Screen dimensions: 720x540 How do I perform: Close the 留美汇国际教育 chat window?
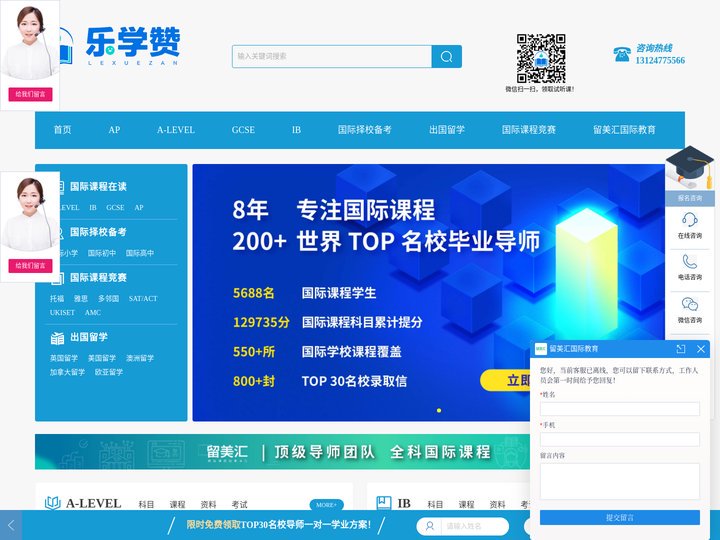pos(701,349)
